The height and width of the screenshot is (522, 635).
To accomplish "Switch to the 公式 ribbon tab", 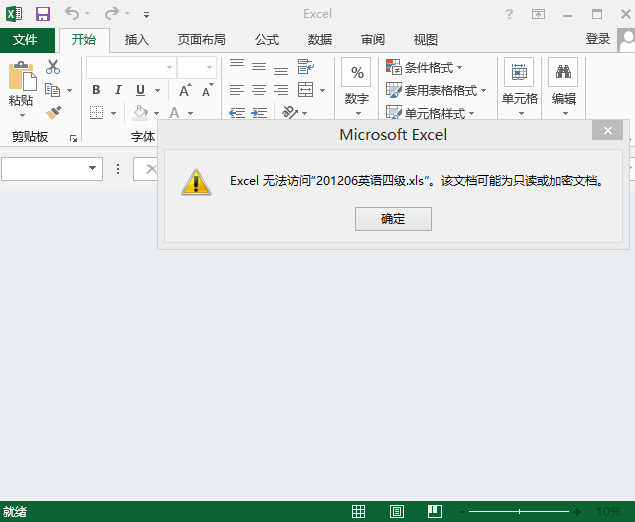I will click(267, 40).
